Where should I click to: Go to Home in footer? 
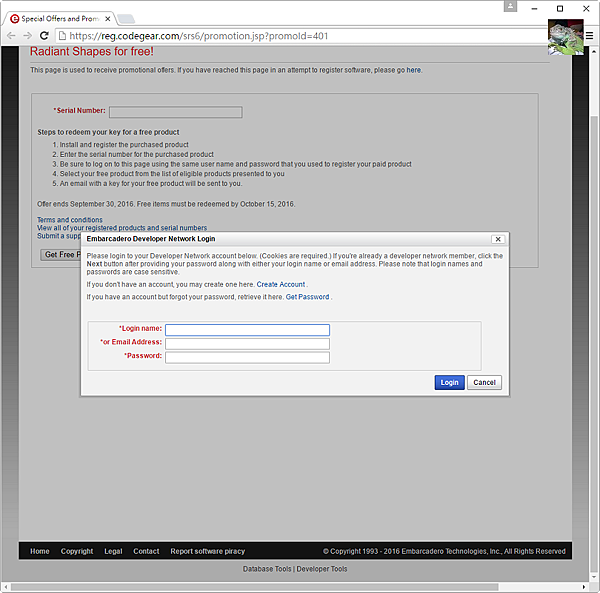(40, 551)
